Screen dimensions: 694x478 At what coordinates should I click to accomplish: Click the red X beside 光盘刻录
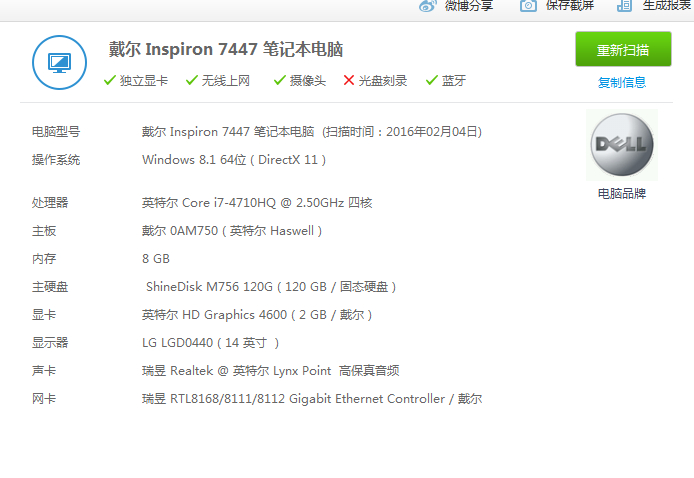tap(349, 81)
